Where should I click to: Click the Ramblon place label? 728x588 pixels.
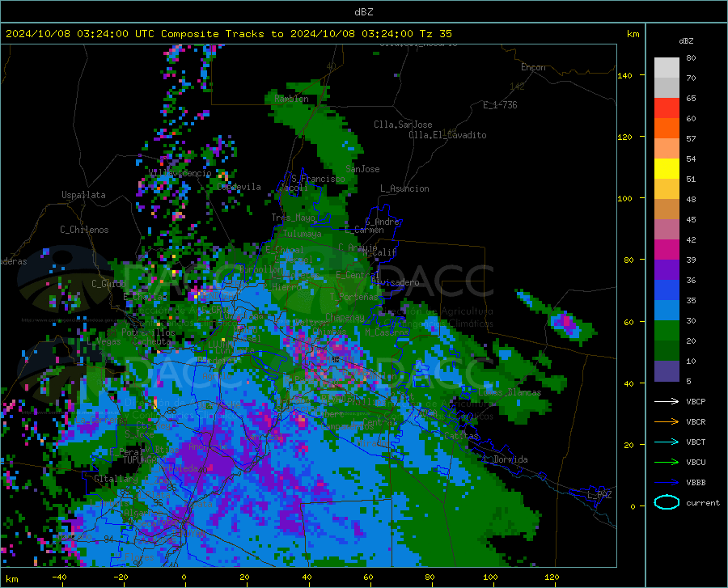click(291, 99)
